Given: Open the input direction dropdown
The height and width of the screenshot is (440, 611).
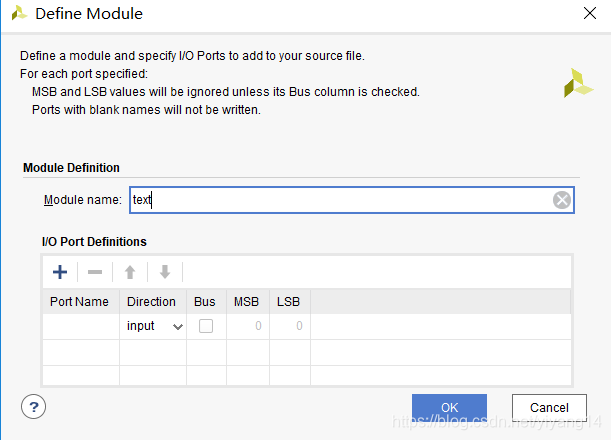Looking at the screenshot, I should point(154,326).
